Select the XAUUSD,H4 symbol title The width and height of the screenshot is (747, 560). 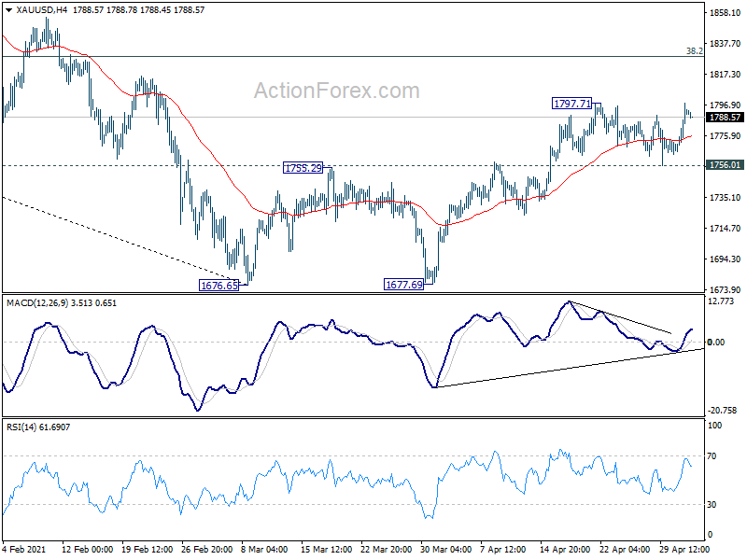point(42,10)
